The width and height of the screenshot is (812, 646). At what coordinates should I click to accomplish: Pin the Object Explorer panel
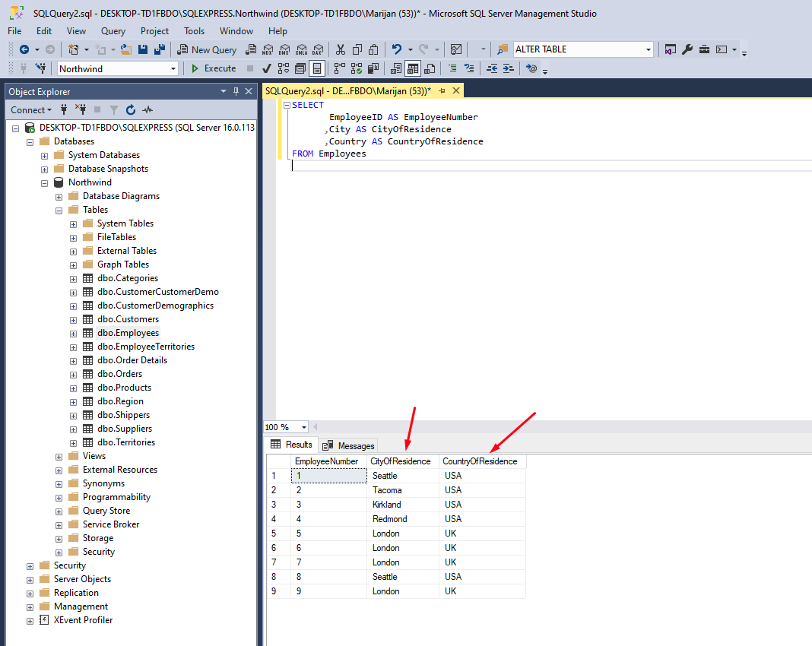(x=236, y=91)
